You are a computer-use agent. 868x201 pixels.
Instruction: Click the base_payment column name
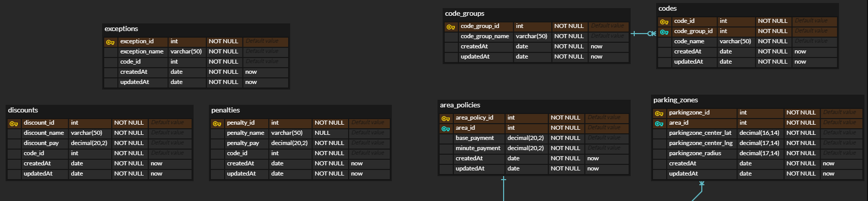(x=475, y=138)
